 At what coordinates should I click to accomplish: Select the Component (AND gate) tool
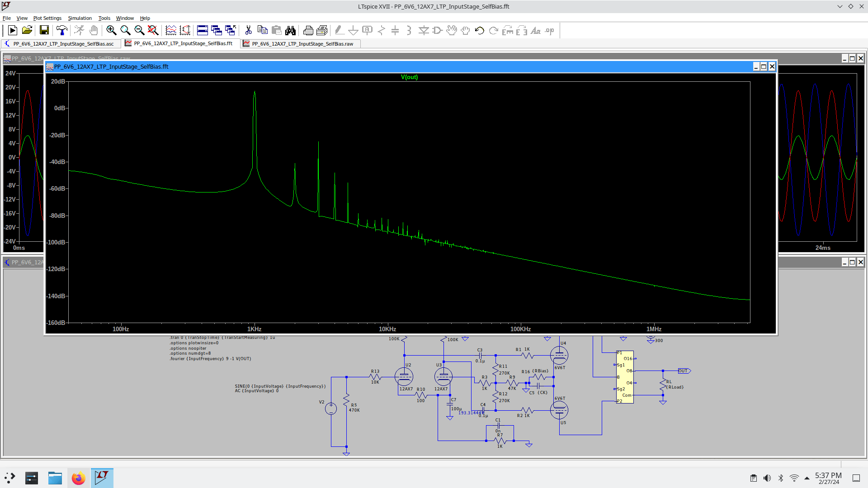[x=438, y=30]
